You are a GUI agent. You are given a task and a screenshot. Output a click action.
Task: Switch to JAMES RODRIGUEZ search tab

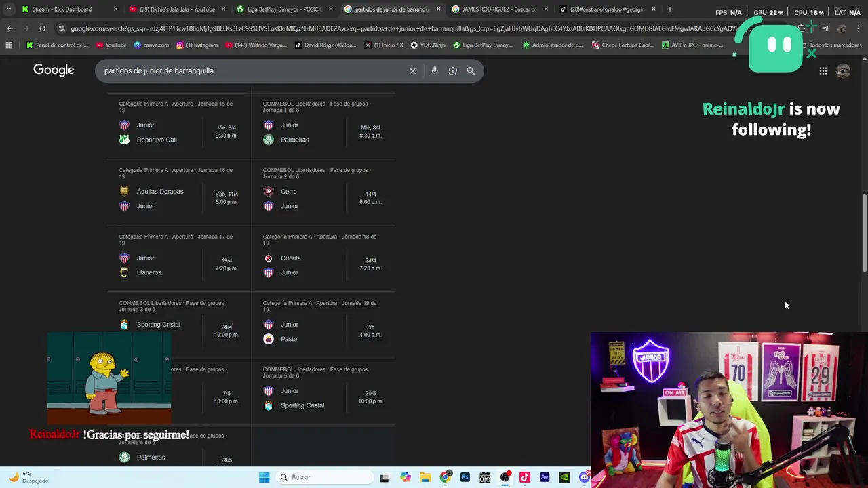(499, 9)
